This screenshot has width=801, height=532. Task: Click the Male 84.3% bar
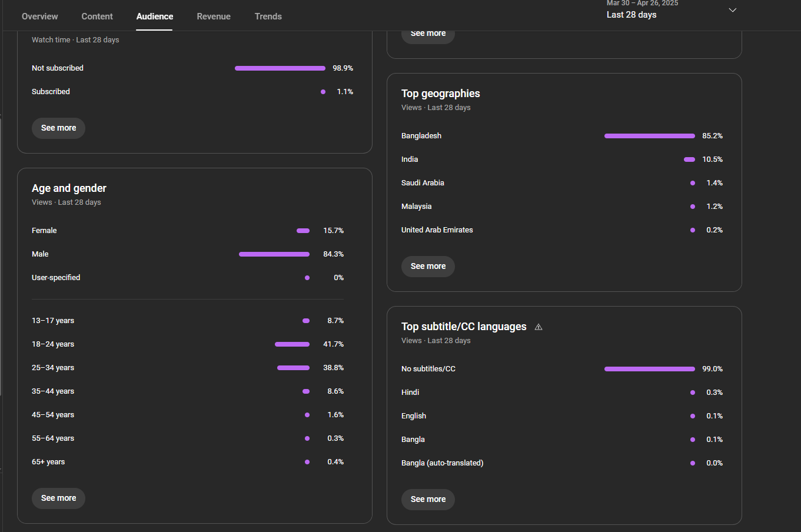(274, 254)
